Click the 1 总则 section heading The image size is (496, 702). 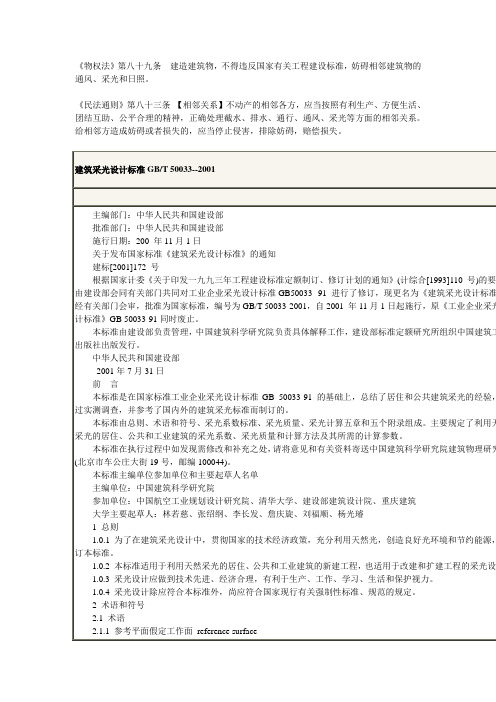coord(106,527)
